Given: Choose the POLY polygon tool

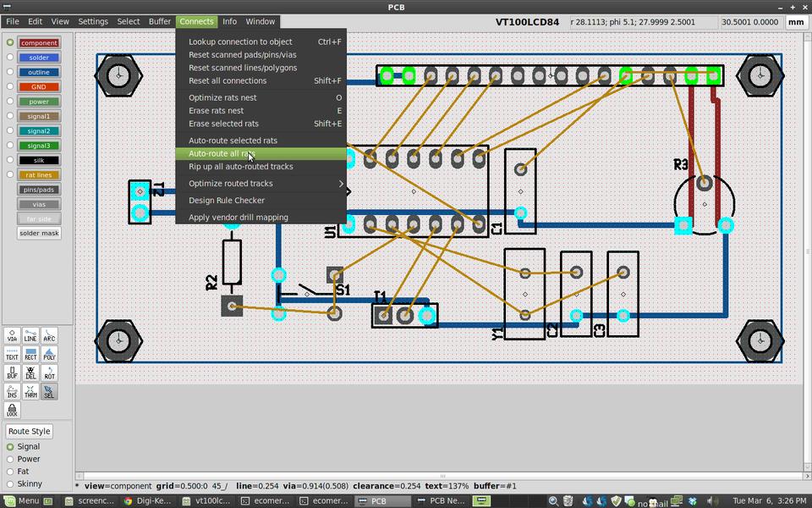Looking at the screenshot, I should [49, 354].
